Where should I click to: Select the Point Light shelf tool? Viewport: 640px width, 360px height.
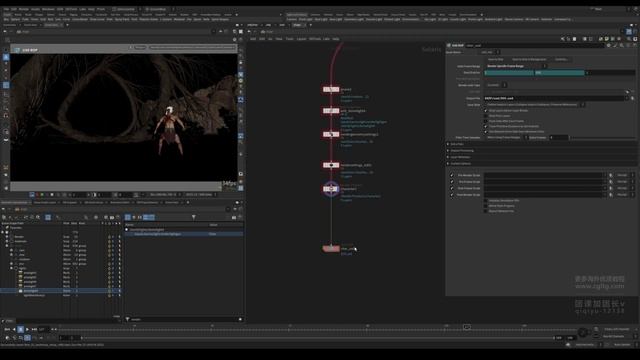305,19
